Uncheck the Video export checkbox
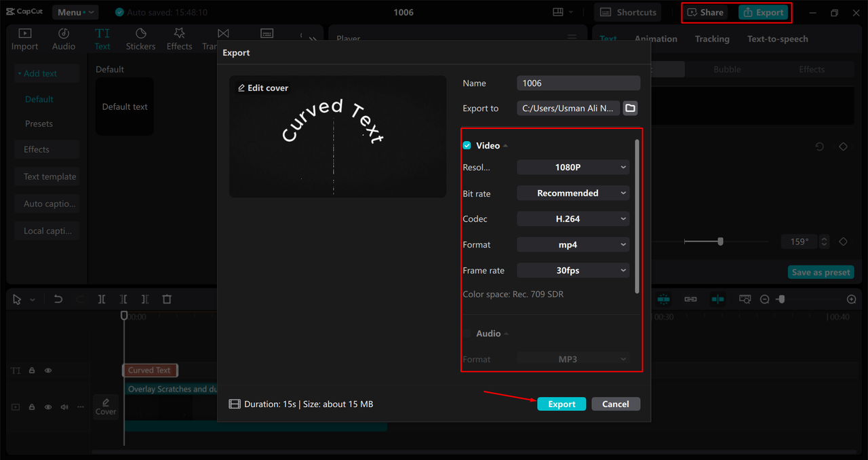 click(467, 146)
